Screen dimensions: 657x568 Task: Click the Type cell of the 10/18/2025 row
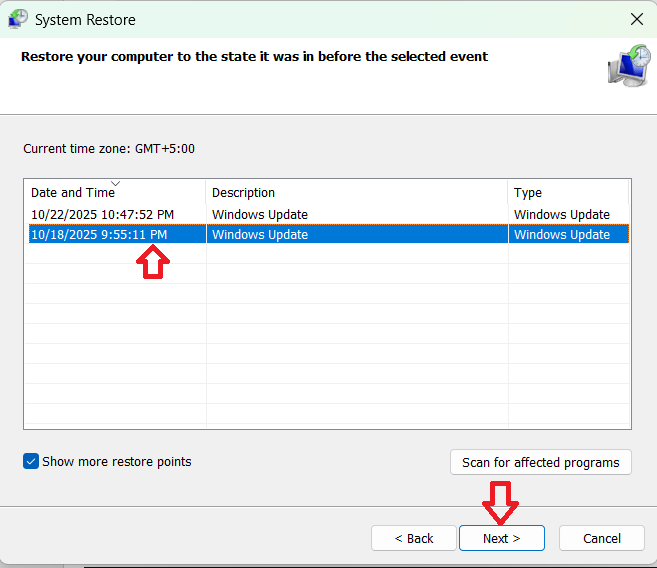pos(561,234)
